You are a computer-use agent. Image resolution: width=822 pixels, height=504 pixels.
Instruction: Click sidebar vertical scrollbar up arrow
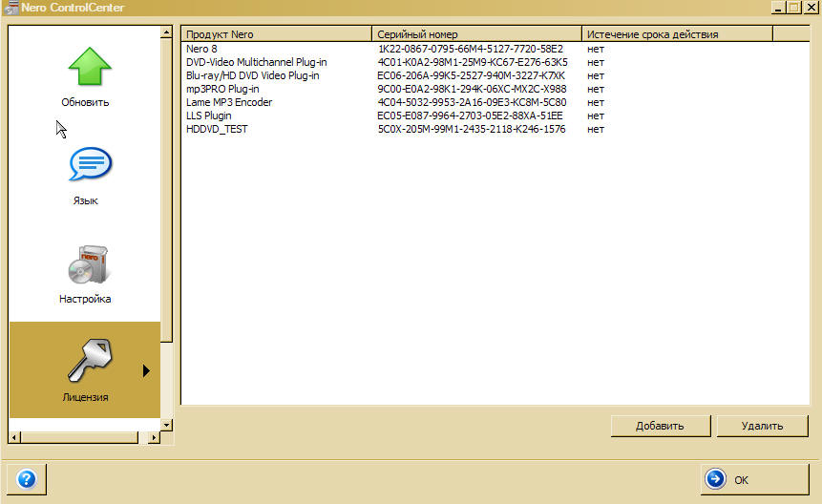[x=166, y=31]
